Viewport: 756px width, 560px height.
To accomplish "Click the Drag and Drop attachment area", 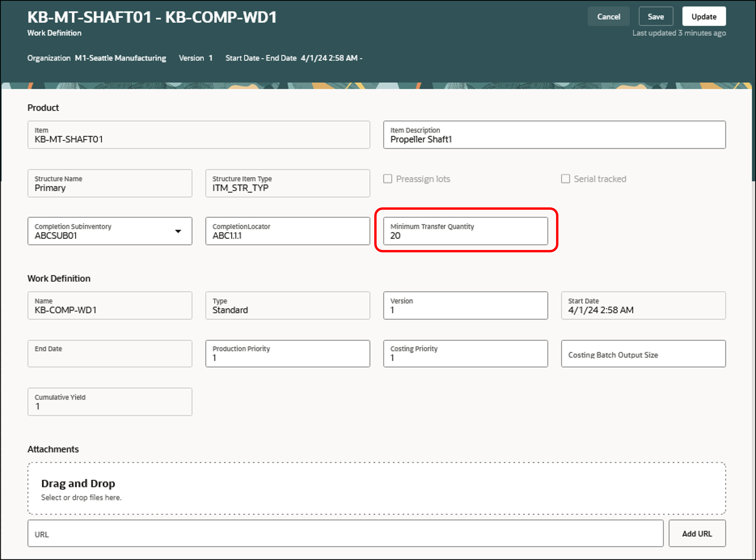I will pyautogui.click(x=376, y=488).
